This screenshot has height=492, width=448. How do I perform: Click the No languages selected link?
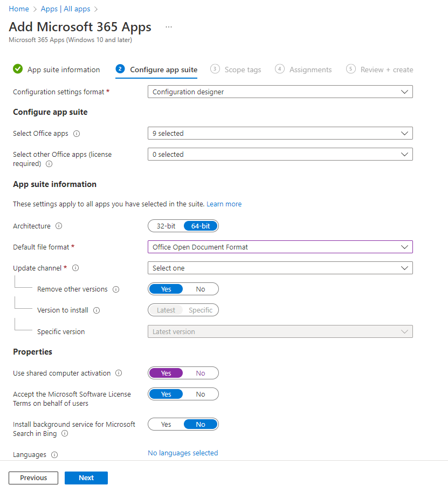pos(183,453)
